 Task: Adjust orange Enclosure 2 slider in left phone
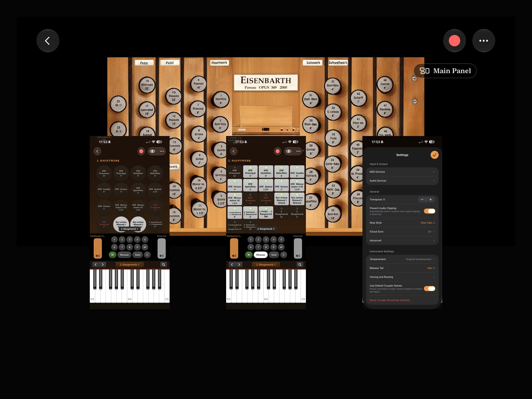tap(98, 248)
